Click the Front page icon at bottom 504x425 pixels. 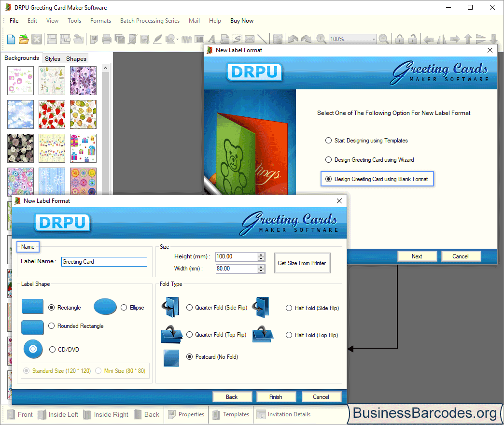tap(11, 414)
